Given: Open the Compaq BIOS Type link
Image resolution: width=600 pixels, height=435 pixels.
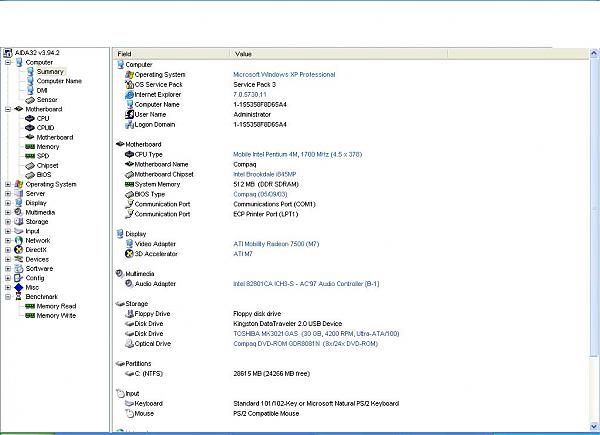Looking at the screenshot, I should tap(260, 194).
